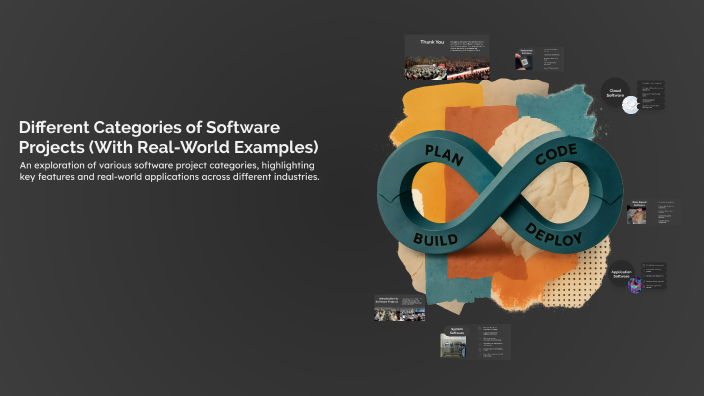
Task: Open the Introduction to Software Projects slide
Action: click(x=400, y=308)
